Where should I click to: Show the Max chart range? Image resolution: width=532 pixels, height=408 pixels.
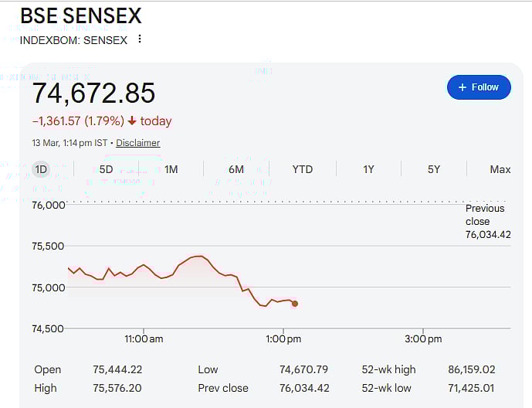(500, 169)
